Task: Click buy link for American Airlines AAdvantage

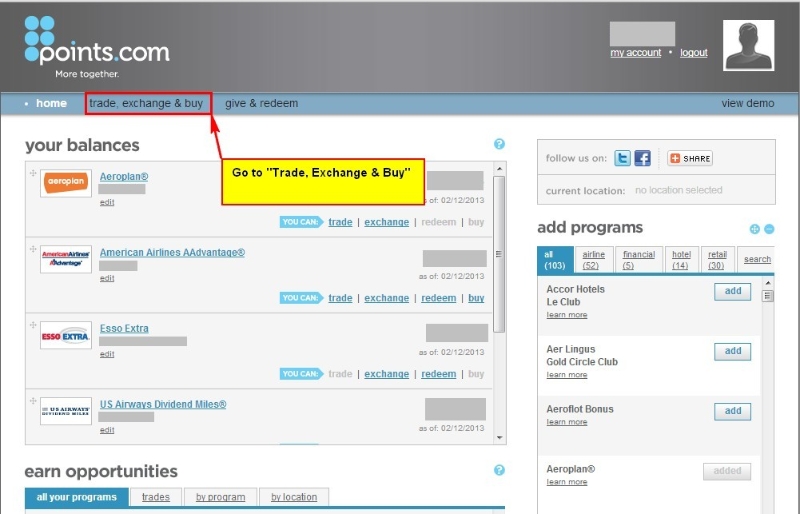Action: tap(476, 298)
